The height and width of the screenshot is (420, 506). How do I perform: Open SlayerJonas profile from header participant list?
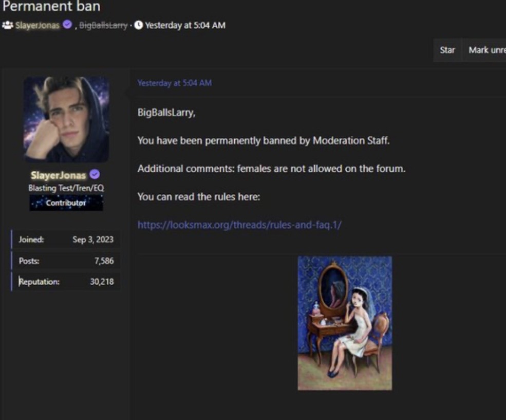[38, 25]
